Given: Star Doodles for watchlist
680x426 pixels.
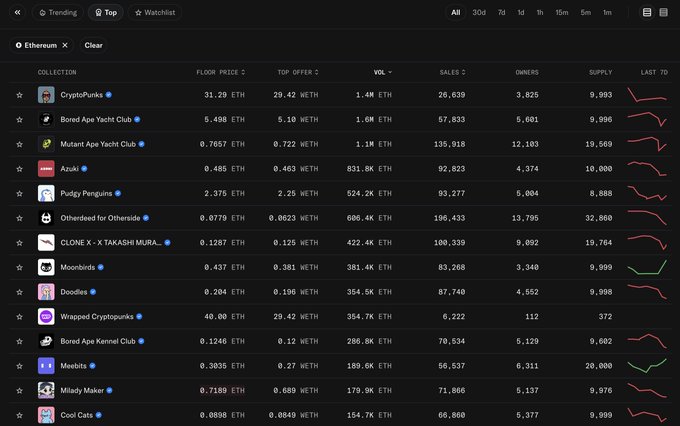Looking at the screenshot, I should tap(20, 292).
